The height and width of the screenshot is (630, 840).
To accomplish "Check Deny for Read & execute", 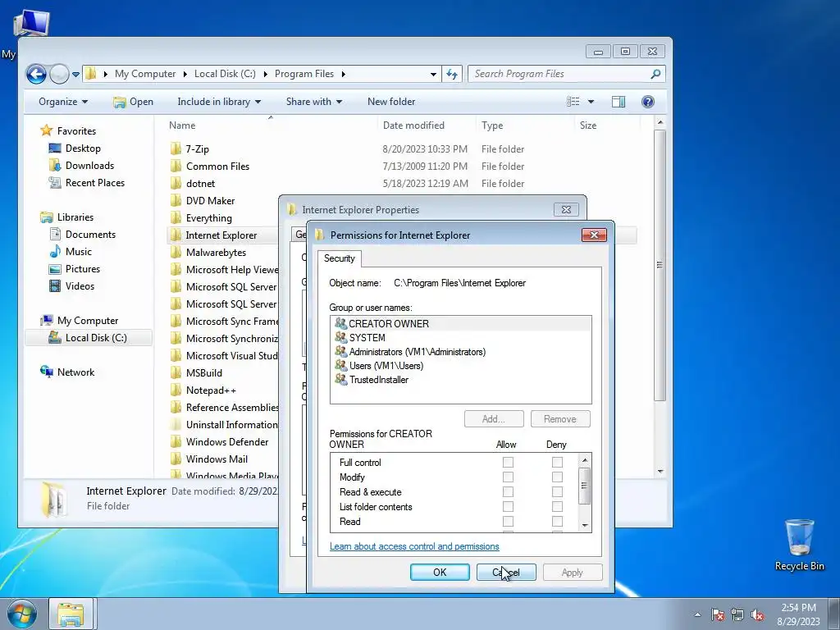I will (x=557, y=492).
